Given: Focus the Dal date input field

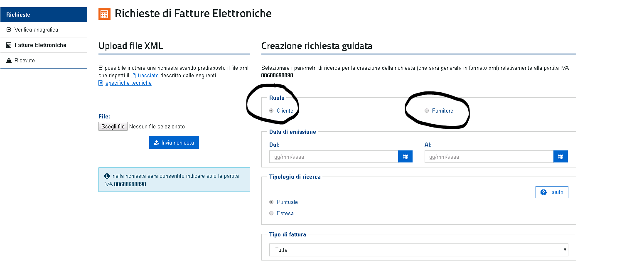Looking at the screenshot, I should click(334, 157).
